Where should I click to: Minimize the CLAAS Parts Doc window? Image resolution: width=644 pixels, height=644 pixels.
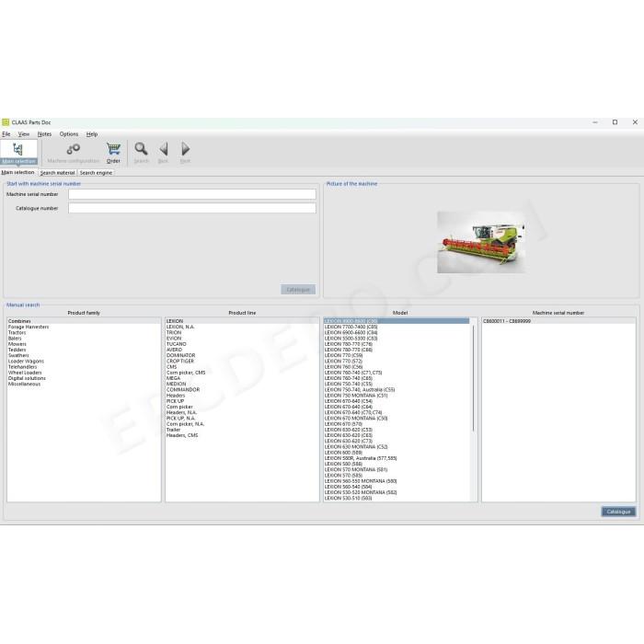point(595,122)
